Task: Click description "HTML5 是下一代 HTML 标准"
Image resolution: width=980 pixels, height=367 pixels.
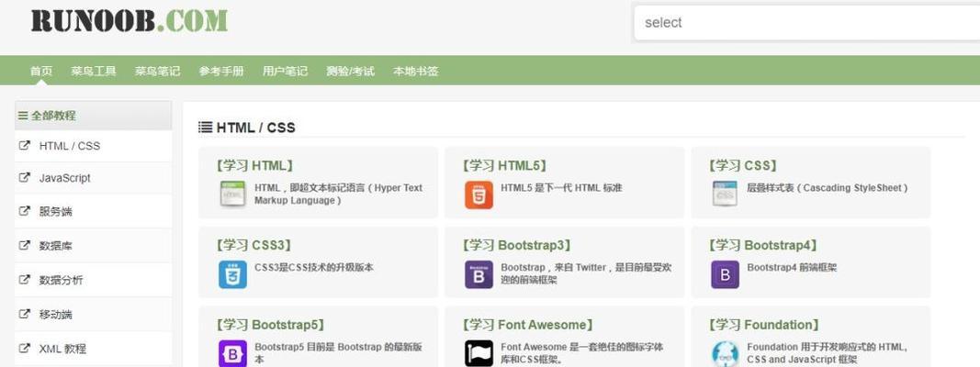Action: 561,188
